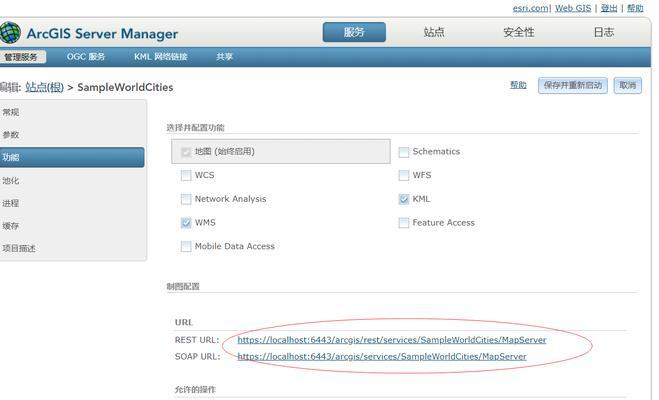Click the 制图配置 section heading
Viewport: 659px width, 400px height.
click(x=183, y=286)
